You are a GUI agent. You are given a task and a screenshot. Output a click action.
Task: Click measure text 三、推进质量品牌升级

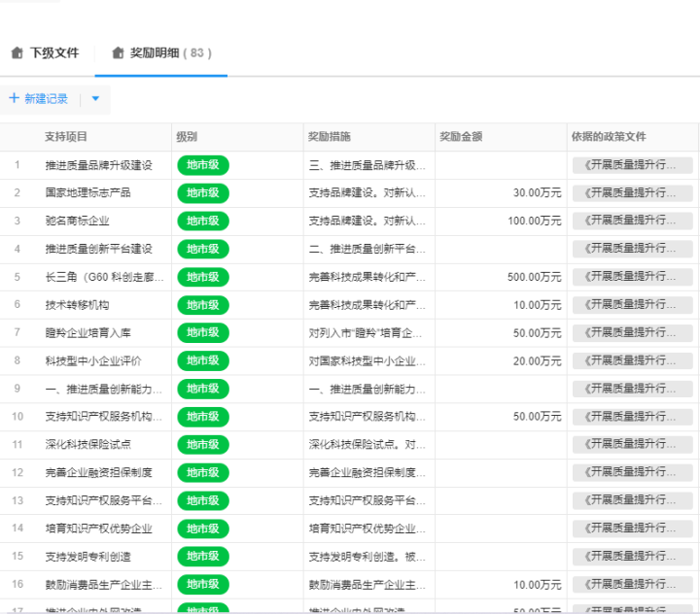[x=367, y=165]
